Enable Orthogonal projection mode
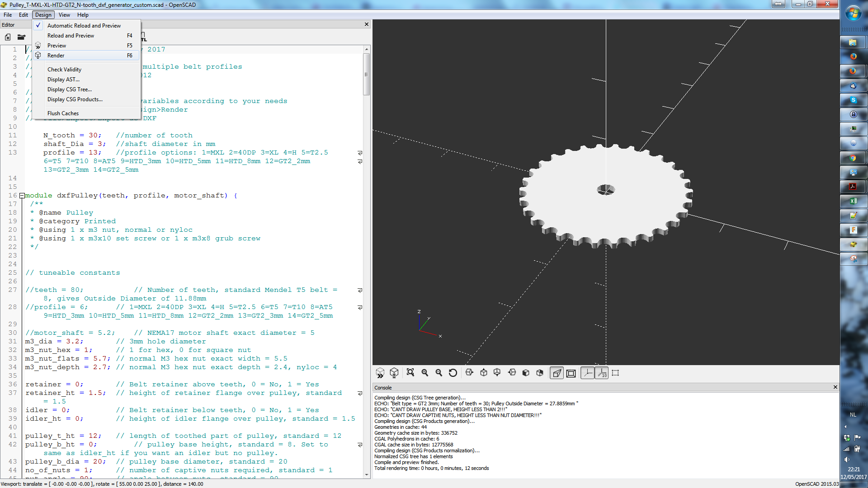 [571, 373]
